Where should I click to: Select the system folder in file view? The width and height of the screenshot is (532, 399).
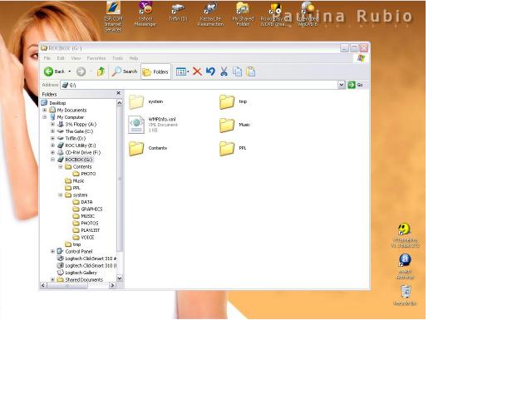click(x=146, y=101)
